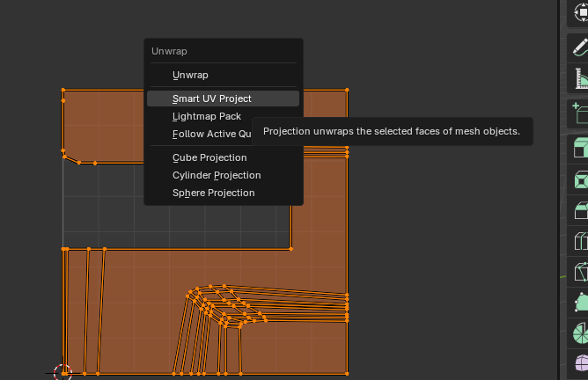Select Smart UV Project option

(223, 99)
